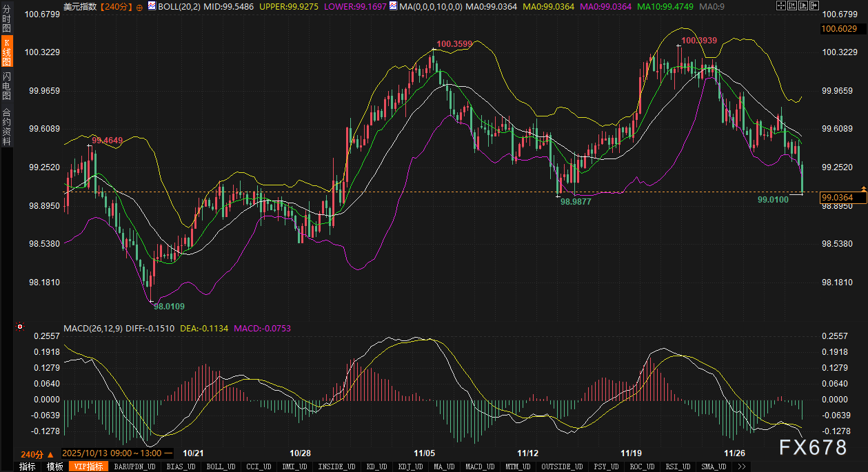
Task: Expand the 240分 timeframe selector at bottom
Action: [36, 454]
